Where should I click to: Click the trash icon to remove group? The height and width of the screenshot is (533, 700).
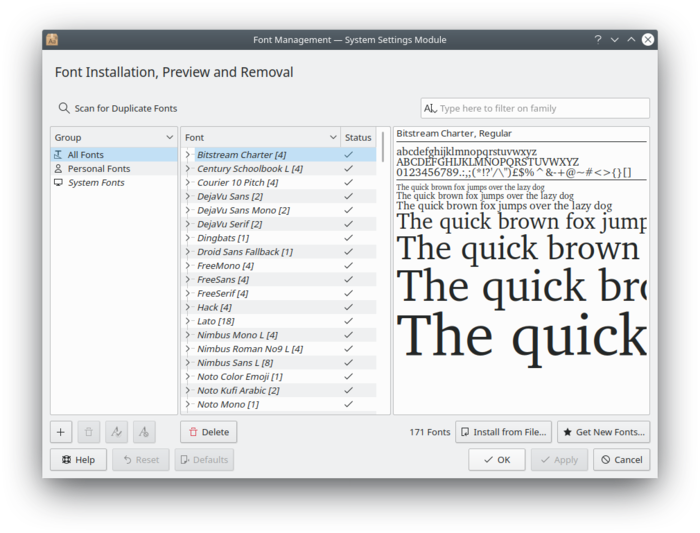89,432
